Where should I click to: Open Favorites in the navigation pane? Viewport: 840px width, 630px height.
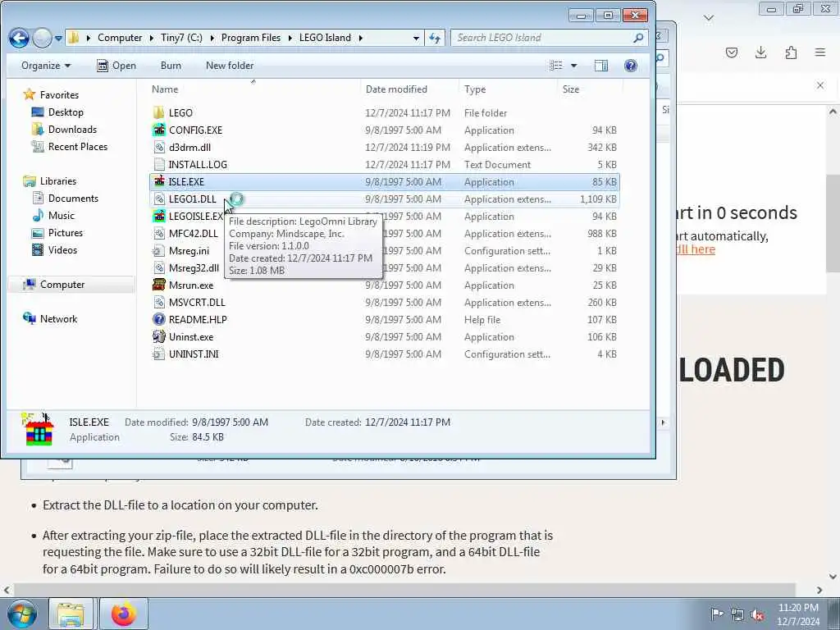(x=59, y=95)
